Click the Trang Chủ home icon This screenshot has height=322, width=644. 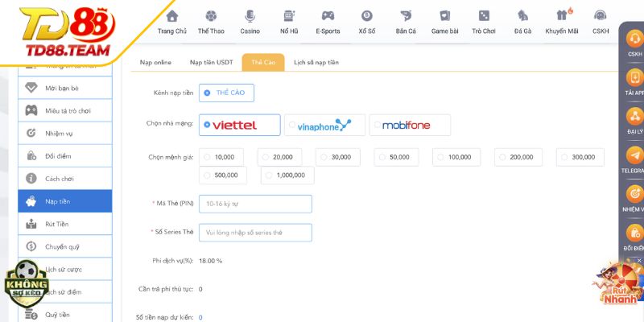(171, 15)
